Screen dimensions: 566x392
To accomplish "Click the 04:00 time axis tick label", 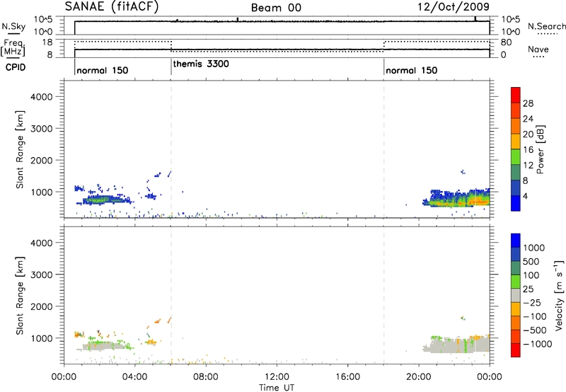I will point(135,377).
